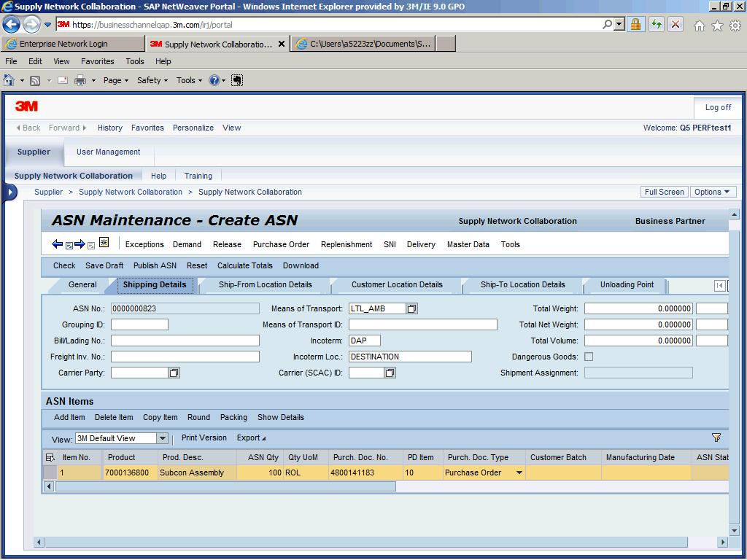Click the address bar search magnifier icon
Viewport: 747px width, 560px height.
click(x=607, y=24)
